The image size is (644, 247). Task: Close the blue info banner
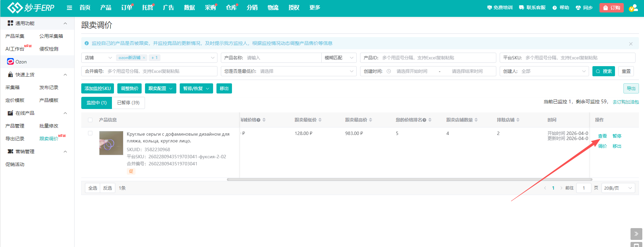(631, 44)
